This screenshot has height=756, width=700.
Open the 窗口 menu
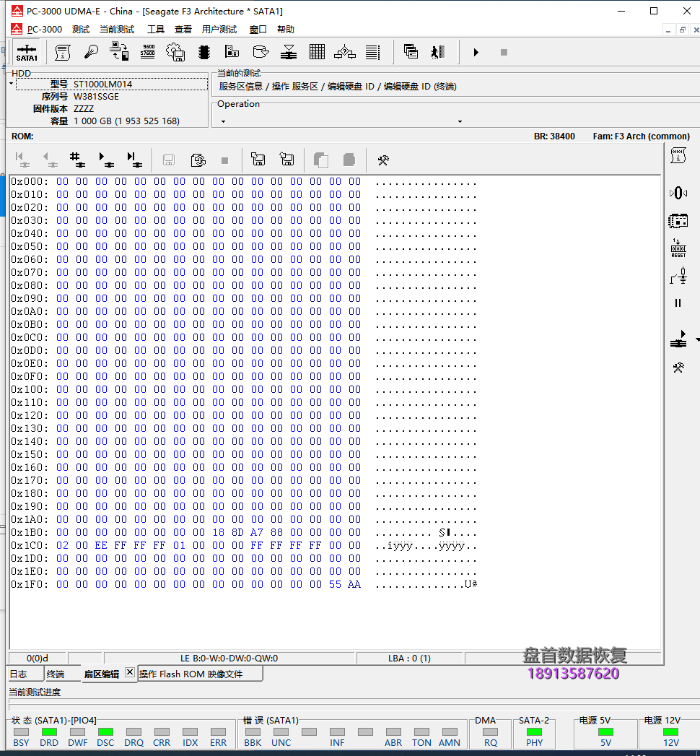pyautogui.click(x=258, y=30)
